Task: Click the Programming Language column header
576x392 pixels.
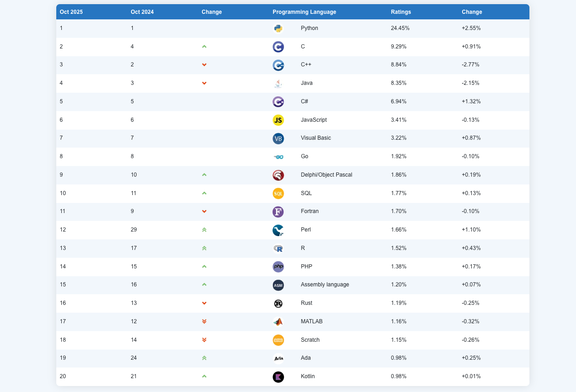Action: click(304, 12)
